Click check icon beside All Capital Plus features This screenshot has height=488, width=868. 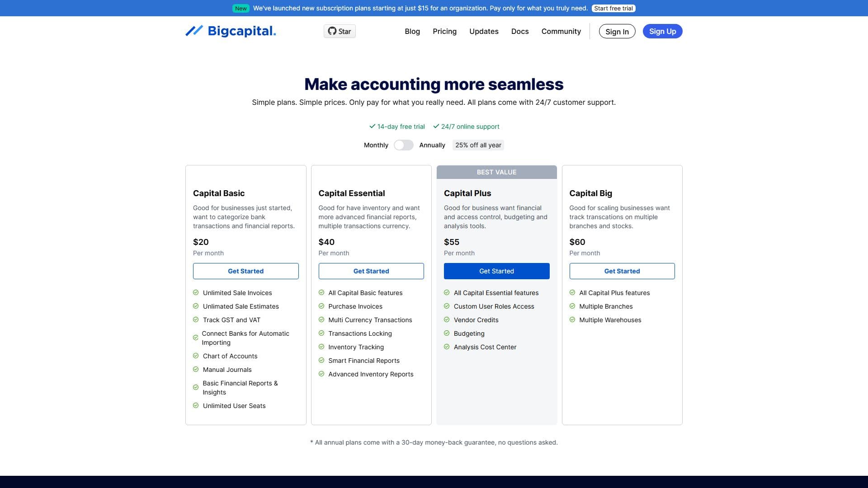click(x=572, y=292)
